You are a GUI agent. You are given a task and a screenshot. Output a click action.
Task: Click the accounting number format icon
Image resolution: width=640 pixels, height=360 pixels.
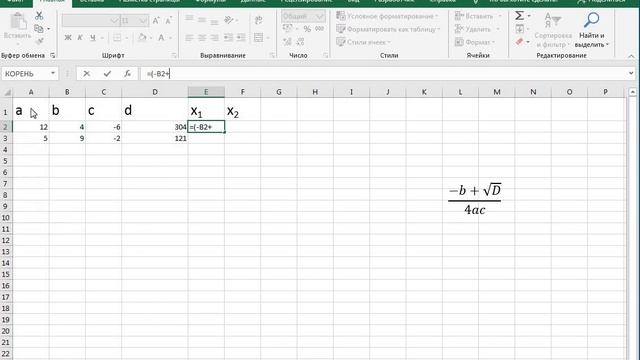[287, 29]
